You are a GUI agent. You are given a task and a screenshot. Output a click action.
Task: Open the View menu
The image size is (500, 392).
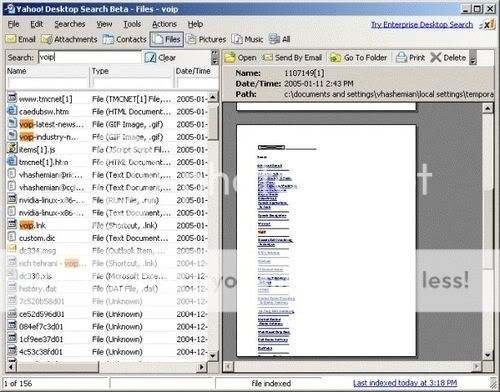104,24
